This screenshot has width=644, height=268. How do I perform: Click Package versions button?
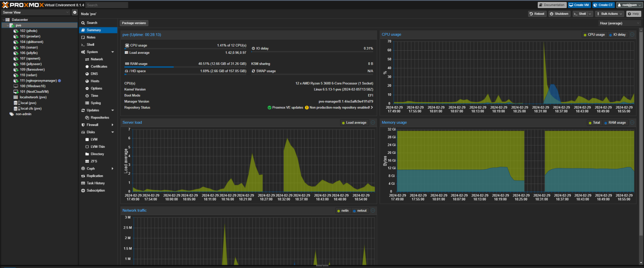pos(134,23)
